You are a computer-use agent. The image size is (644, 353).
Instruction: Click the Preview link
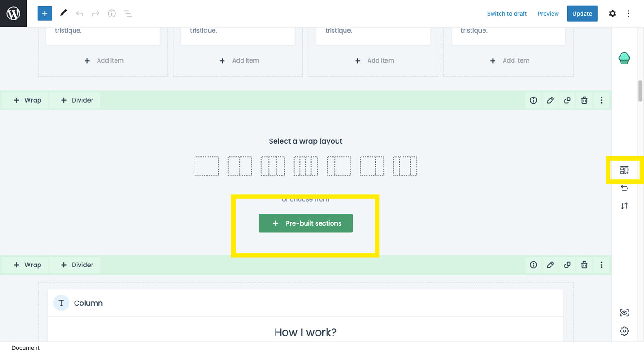click(548, 13)
